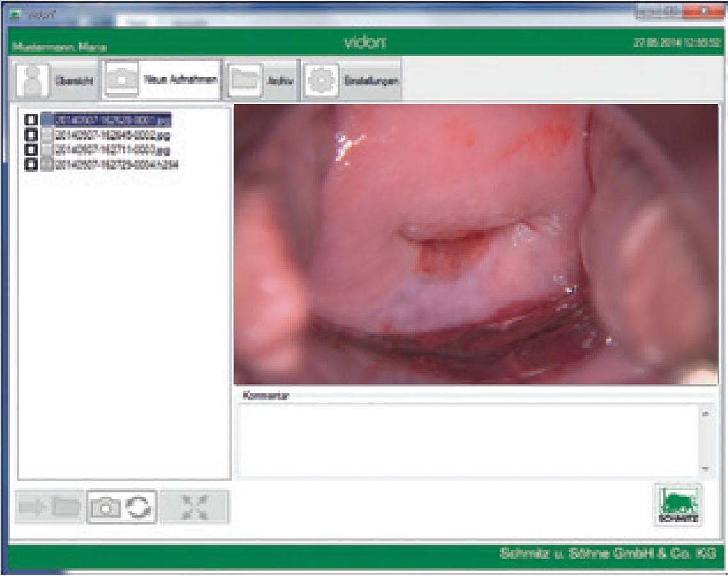This screenshot has height=576, width=728.
Task: Select the 0002.jpg file entry
Action: coord(111,135)
